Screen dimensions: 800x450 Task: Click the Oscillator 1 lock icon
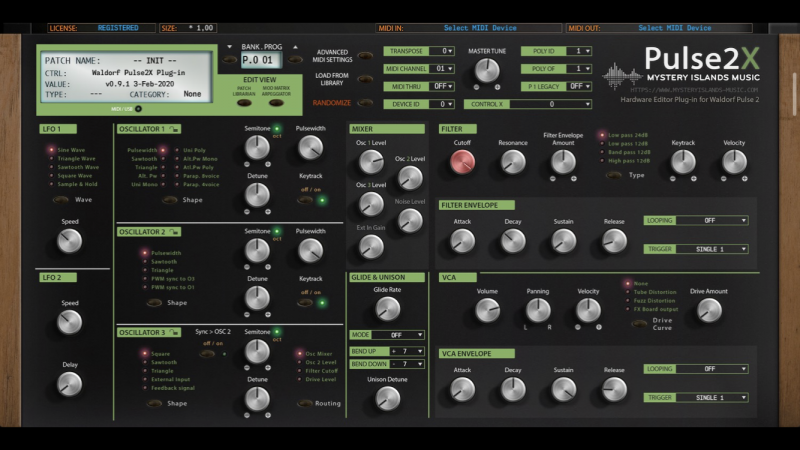(x=174, y=129)
